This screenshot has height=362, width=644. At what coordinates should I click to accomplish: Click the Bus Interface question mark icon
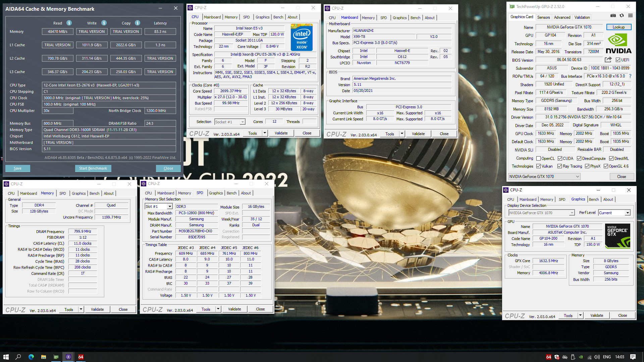click(630, 76)
